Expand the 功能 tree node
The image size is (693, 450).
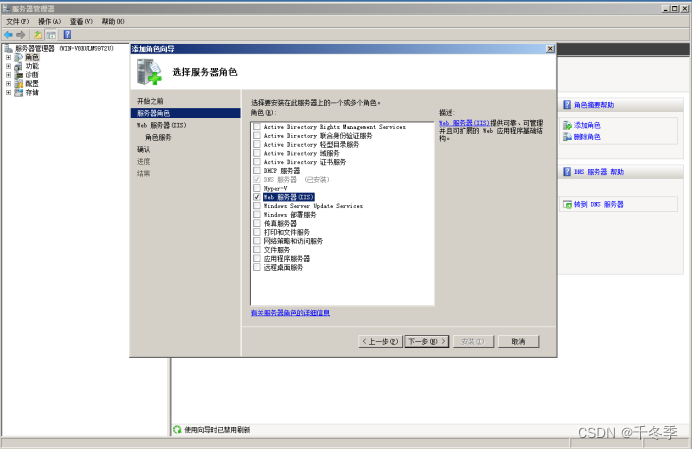pos(8,66)
